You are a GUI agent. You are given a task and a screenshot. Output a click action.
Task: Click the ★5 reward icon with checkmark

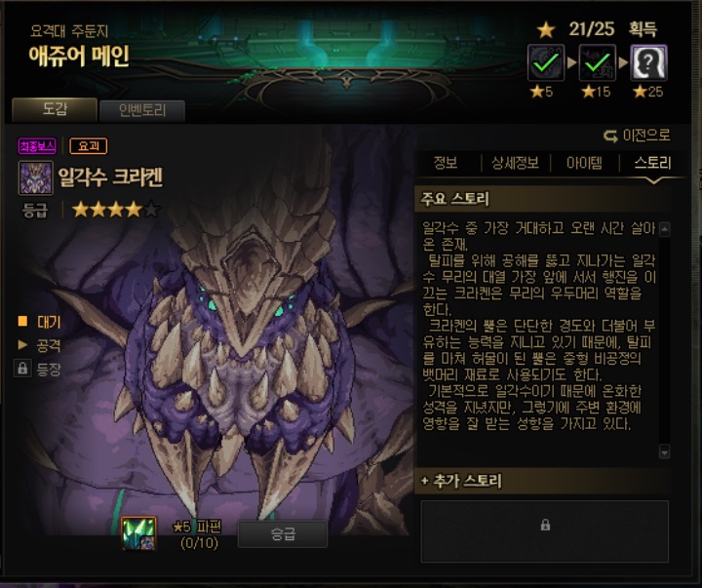(x=546, y=62)
